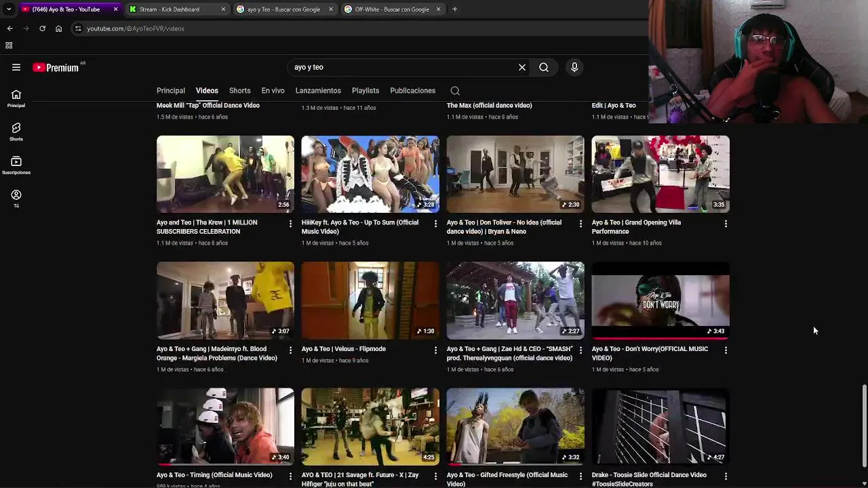Open 'Ayo & Teo - Don't Worry' video title
The width and height of the screenshot is (868, 488).
coord(650,353)
